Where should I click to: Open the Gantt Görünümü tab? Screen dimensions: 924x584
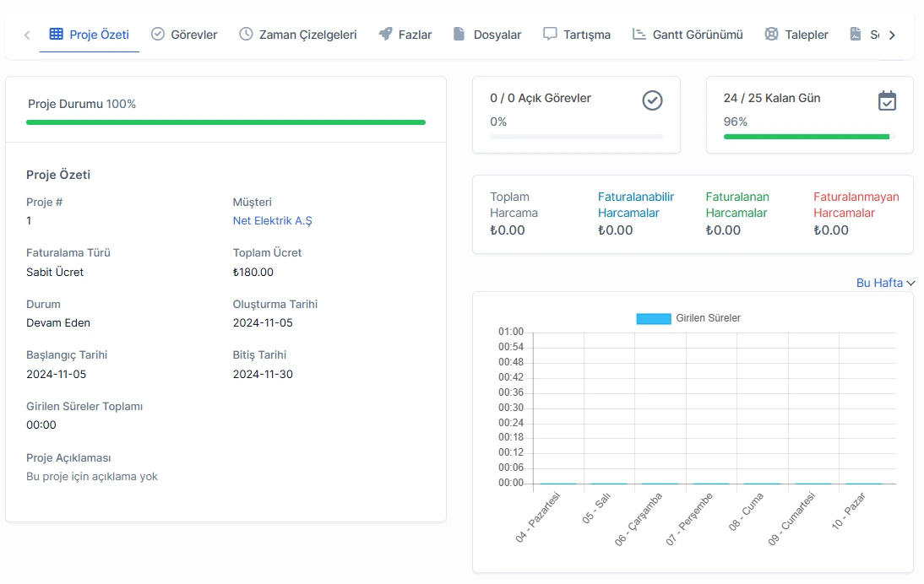point(688,34)
